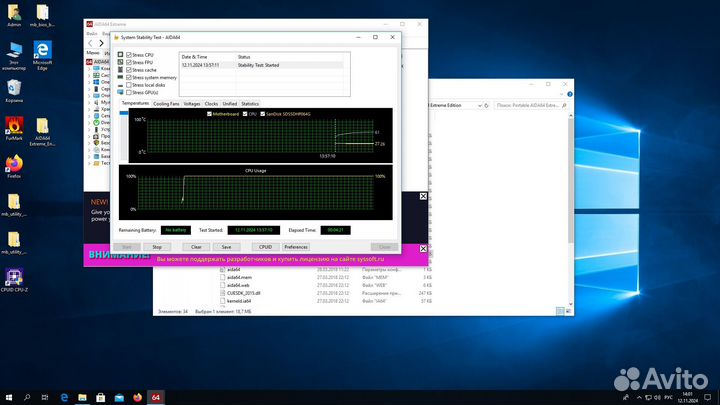Enable Stress GPU(s)
720x405 pixels.
point(129,92)
